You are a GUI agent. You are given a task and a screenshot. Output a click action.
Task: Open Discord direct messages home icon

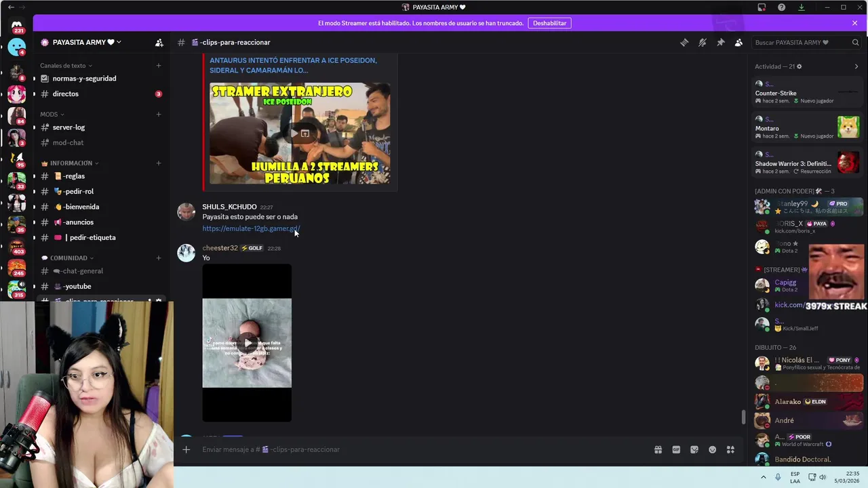pyautogui.click(x=17, y=26)
